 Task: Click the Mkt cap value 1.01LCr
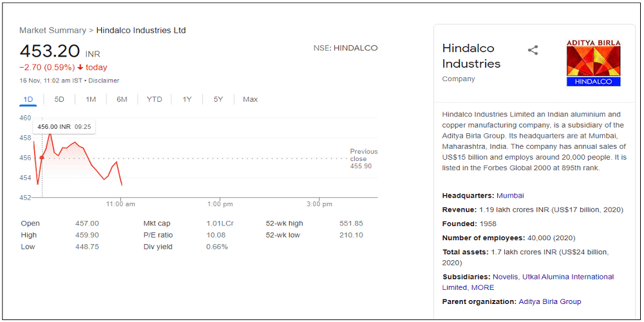220,223
